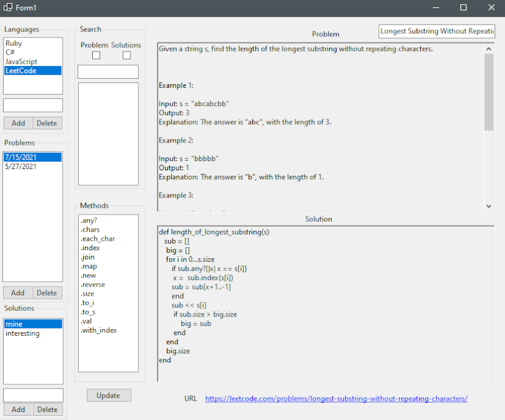
Task: Check the Solutions search checkbox
Action: [x=127, y=56]
